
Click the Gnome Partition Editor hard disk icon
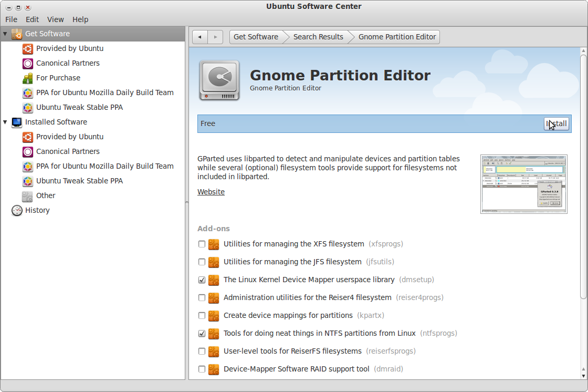tap(219, 80)
